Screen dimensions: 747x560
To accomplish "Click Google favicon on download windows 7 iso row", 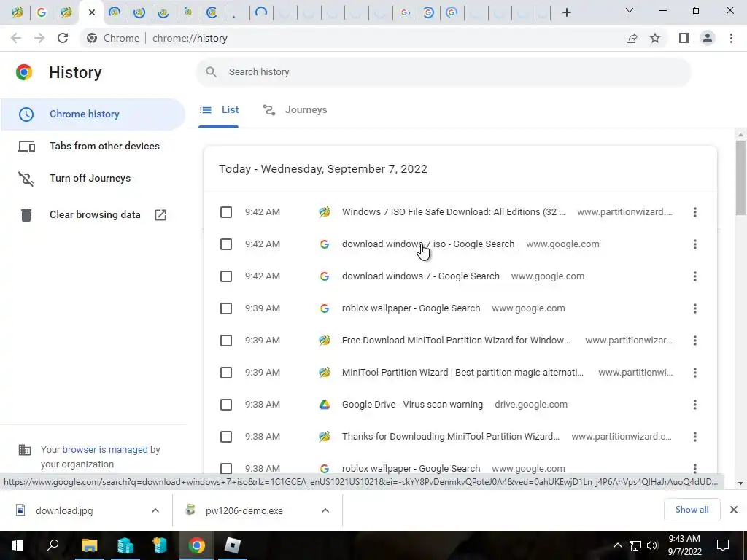I will click(x=325, y=244).
